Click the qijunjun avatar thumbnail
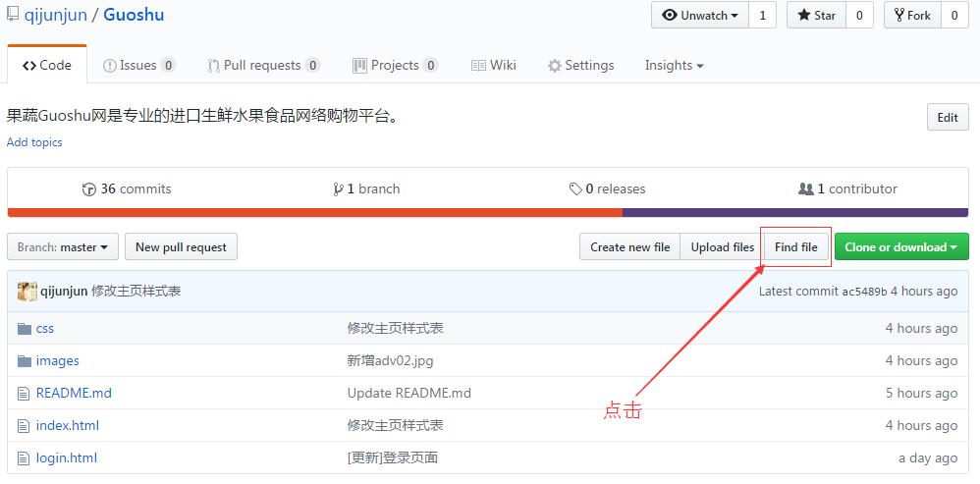This screenshot has width=980, height=484. click(x=27, y=291)
